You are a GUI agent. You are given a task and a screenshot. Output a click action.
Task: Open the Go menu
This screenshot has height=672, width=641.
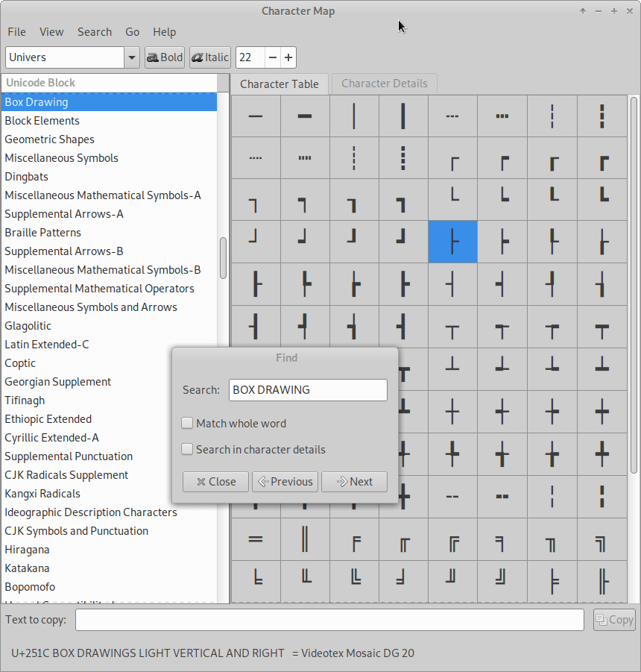(x=133, y=32)
